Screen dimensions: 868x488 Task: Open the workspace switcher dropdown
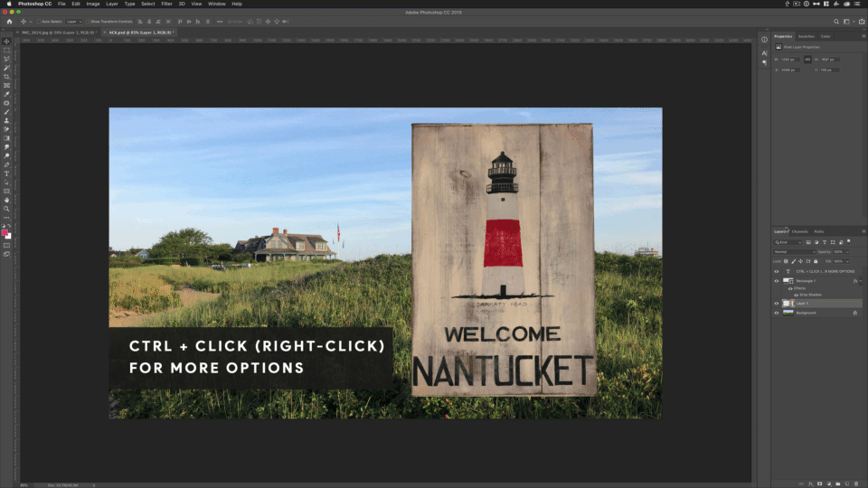coord(848,22)
